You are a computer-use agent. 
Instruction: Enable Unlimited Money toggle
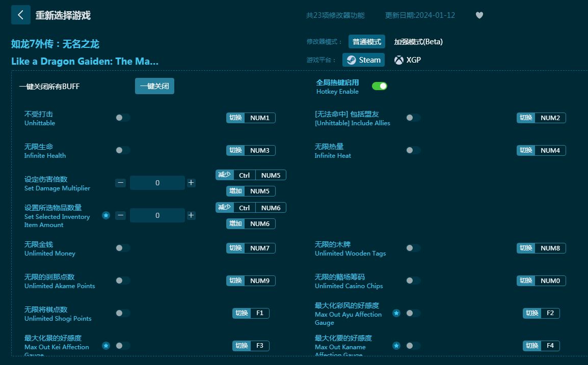123,248
